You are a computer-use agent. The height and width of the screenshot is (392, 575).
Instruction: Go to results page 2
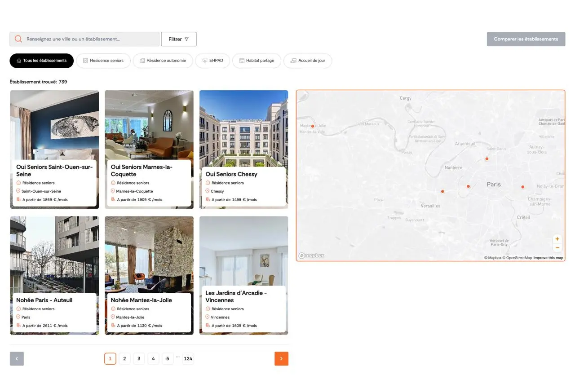click(124, 359)
